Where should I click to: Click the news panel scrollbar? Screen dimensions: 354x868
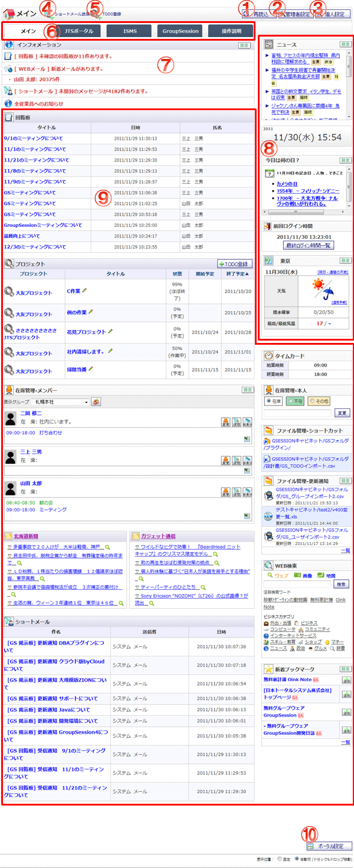(349, 82)
